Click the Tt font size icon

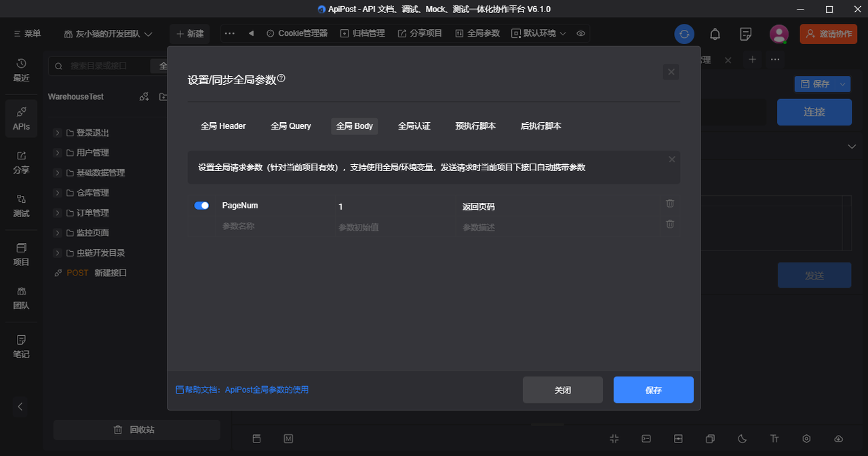tap(774, 439)
